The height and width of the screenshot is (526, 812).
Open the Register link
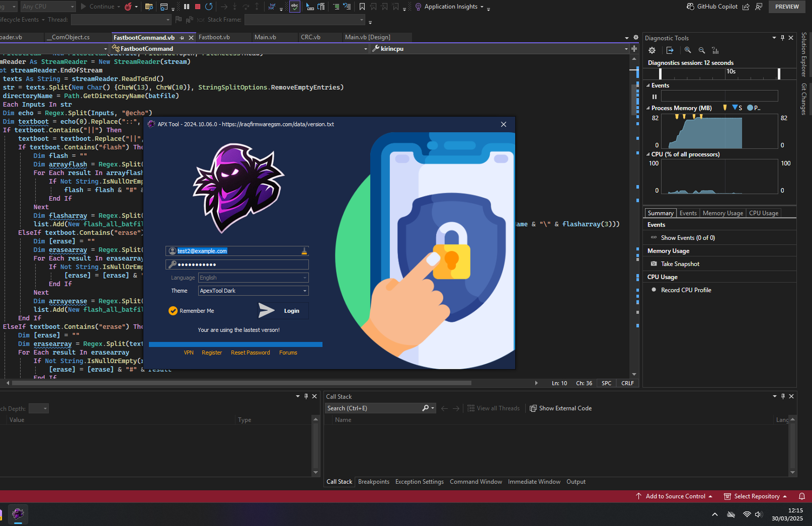tap(212, 353)
